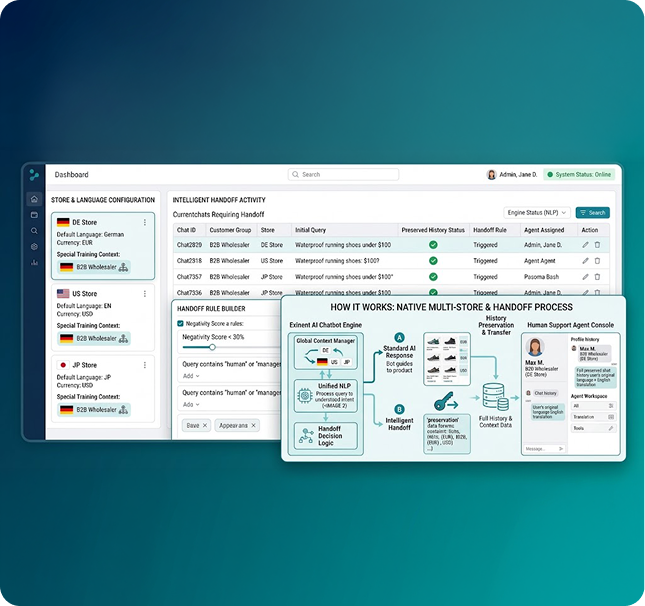Remove the Appearans tag with its X
The image size is (645, 606).
coord(253,425)
